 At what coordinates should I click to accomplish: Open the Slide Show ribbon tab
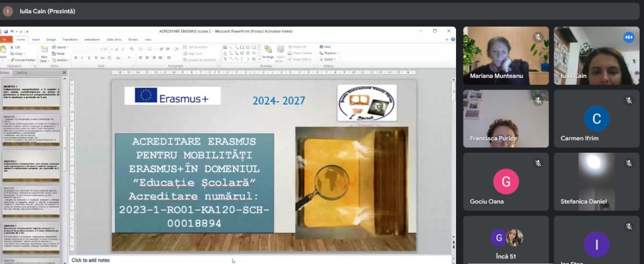coord(114,39)
